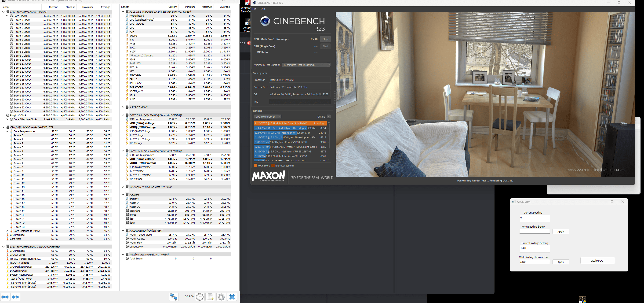Collapse ASUS ROG MAXIMUS Z790 APEX group
Screen dimensions: 644x303
123,11
